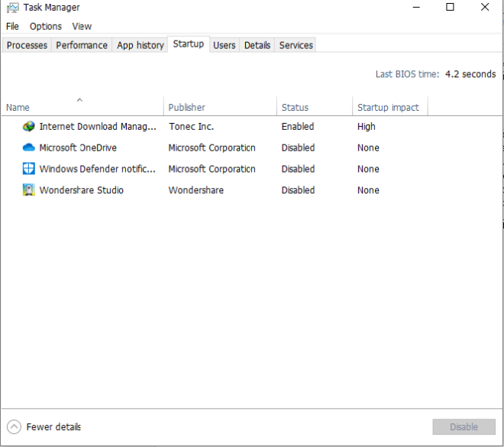Open the View menu

point(82,27)
